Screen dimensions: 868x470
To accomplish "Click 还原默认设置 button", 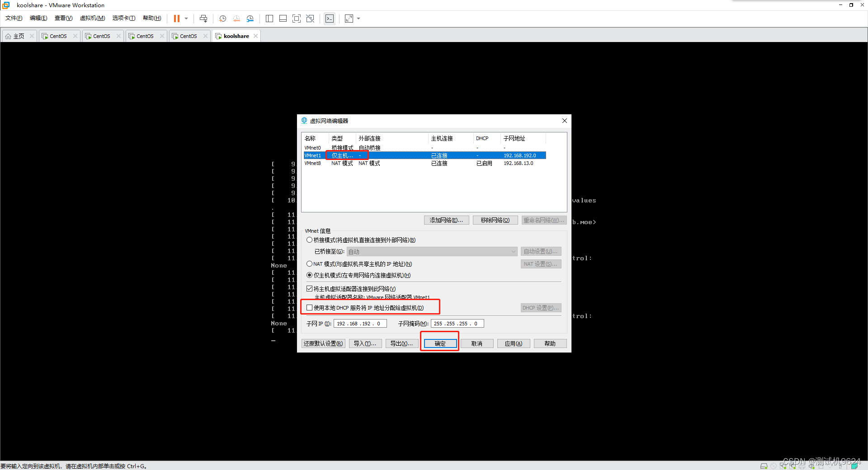I will point(323,343).
